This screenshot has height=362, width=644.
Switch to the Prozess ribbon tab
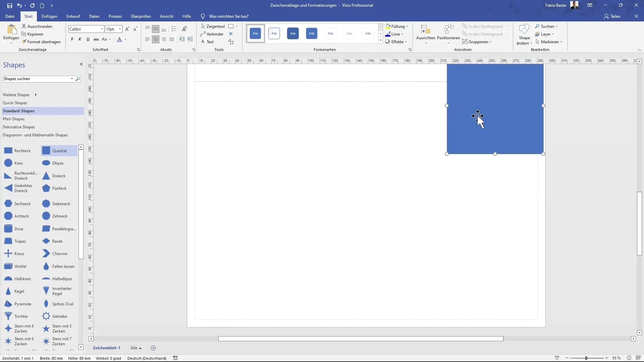point(115,16)
